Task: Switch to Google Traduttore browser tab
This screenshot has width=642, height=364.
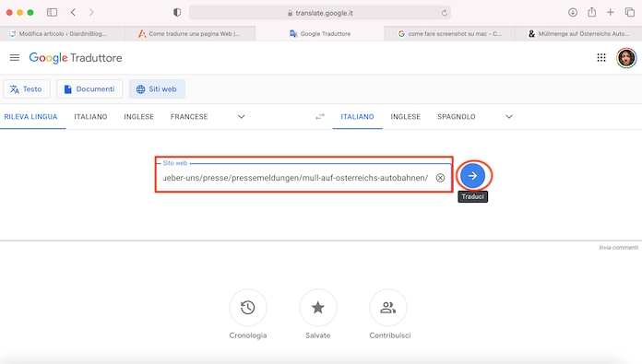Action: point(320,33)
